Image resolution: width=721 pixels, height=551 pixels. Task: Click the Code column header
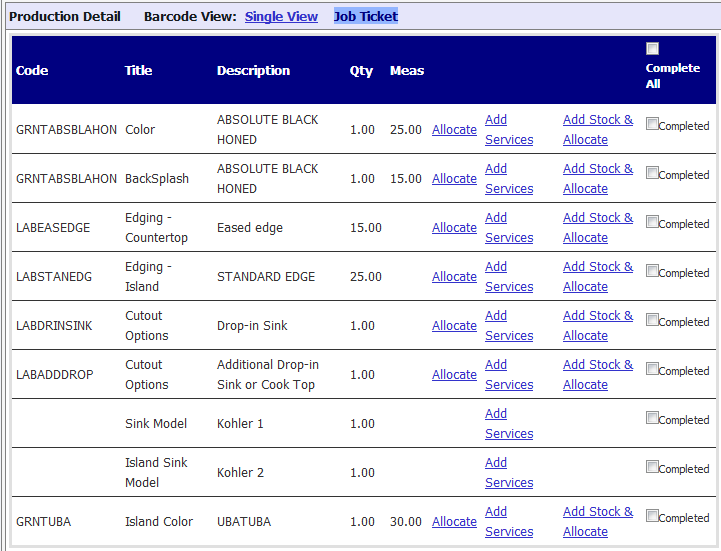coord(32,71)
